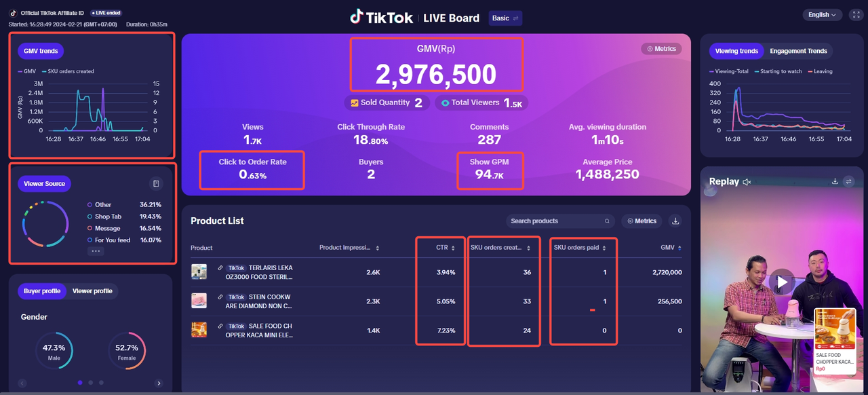This screenshot has width=868, height=395.
Task: Switch to Viewer profile tab
Action: (x=92, y=291)
